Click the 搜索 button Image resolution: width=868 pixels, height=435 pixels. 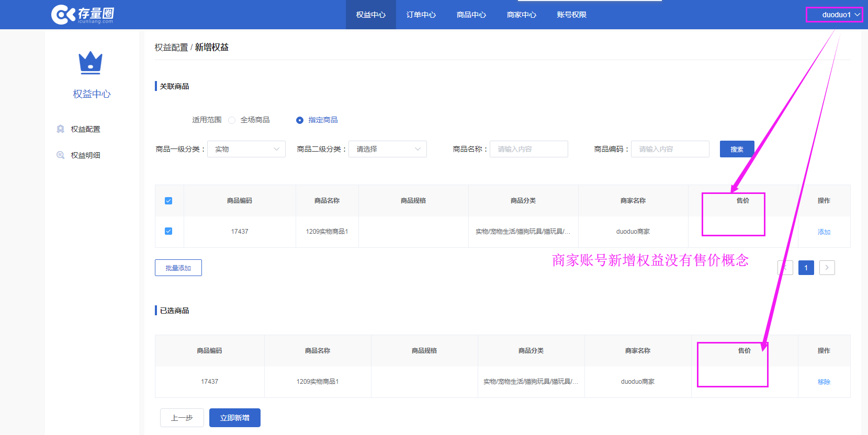pos(737,149)
